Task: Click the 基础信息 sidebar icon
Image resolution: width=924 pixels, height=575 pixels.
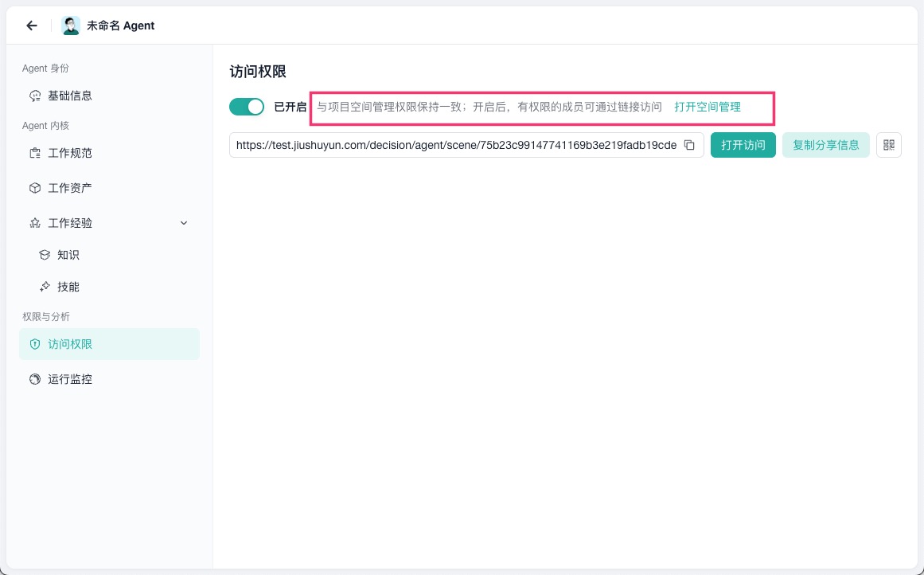Action: pyautogui.click(x=35, y=96)
